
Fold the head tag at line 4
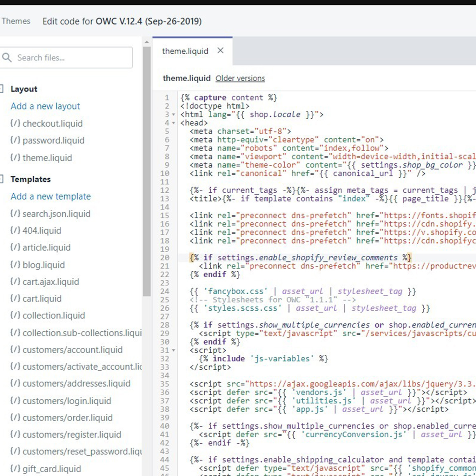[174, 123]
